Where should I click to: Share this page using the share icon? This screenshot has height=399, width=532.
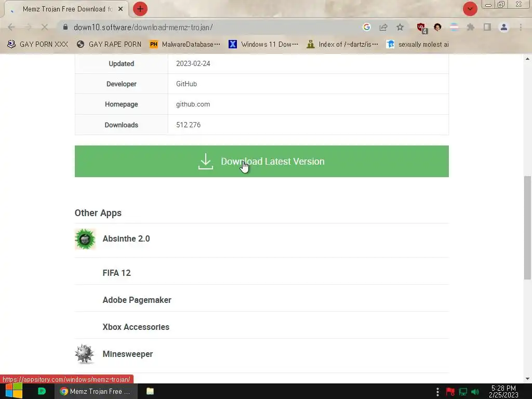pos(383,27)
